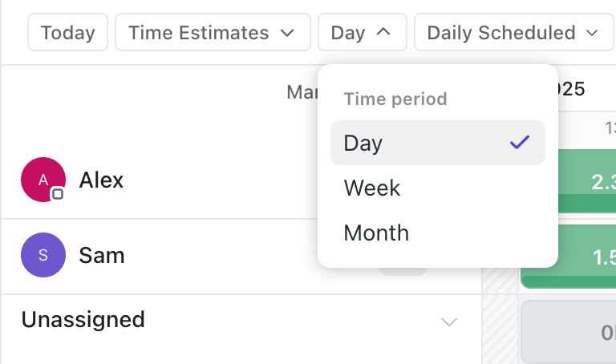Image resolution: width=616 pixels, height=364 pixels.
Task: Click the chevron arrow in Time Estimates
Action: tap(287, 33)
